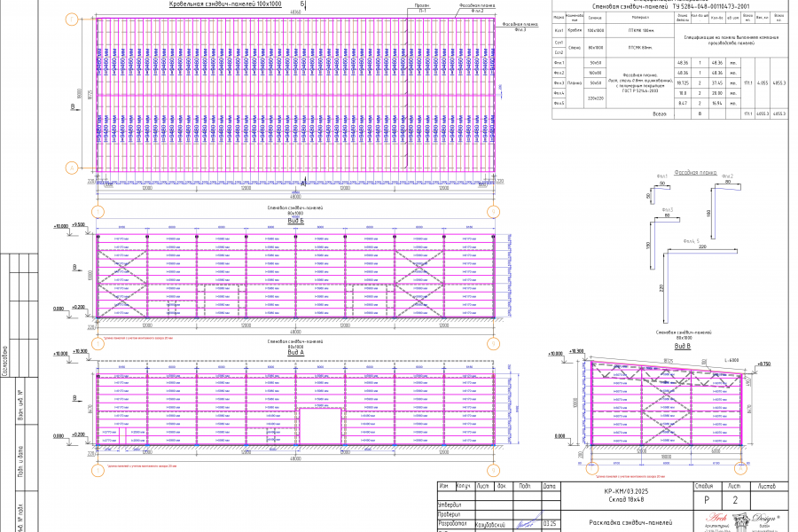The height and width of the screenshot is (532, 798).
Task: Select the '16.94' quantity cell
Action: click(x=716, y=103)
